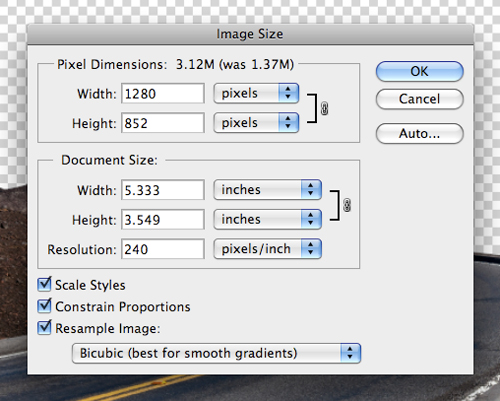The height and width of the screenshot is (401, 500).
Task: Click the Image Size title bar
Action: point(250,34)
